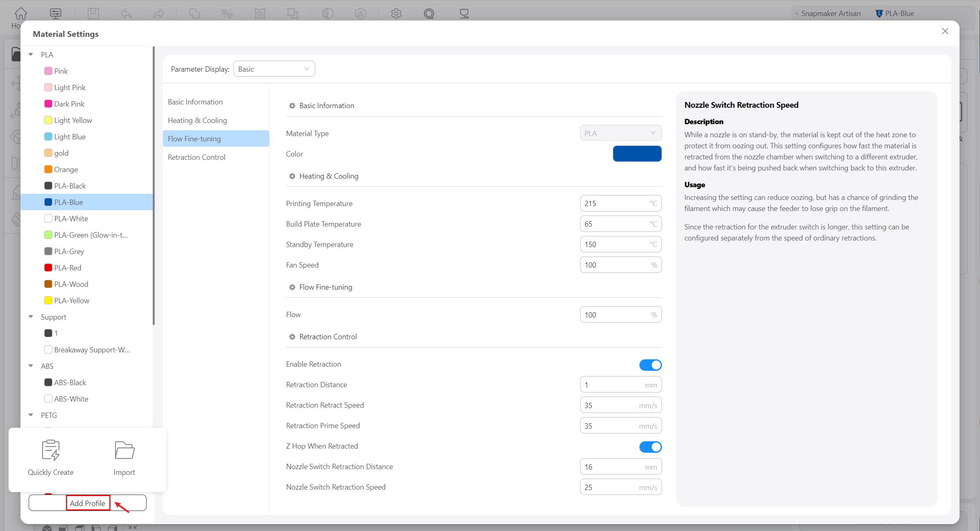
Task: Select the PLA-Green (Glow-in-t... profile
Action: click(x=87, y=235)
